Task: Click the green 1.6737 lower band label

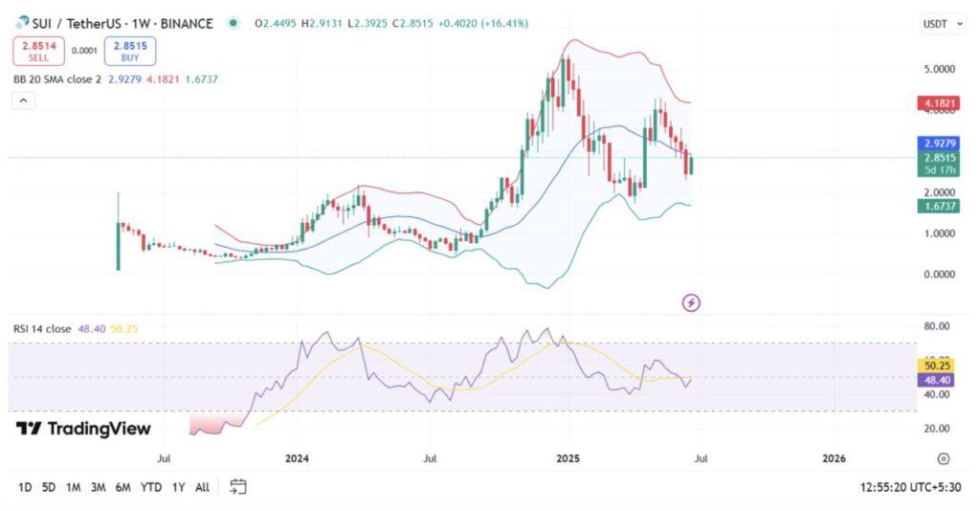Action: tap(939, 206)
